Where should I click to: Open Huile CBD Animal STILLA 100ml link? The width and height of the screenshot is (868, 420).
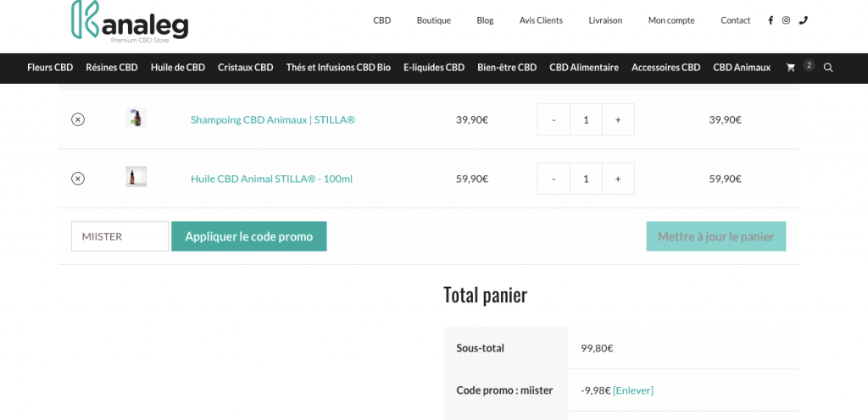coord(271,179)
